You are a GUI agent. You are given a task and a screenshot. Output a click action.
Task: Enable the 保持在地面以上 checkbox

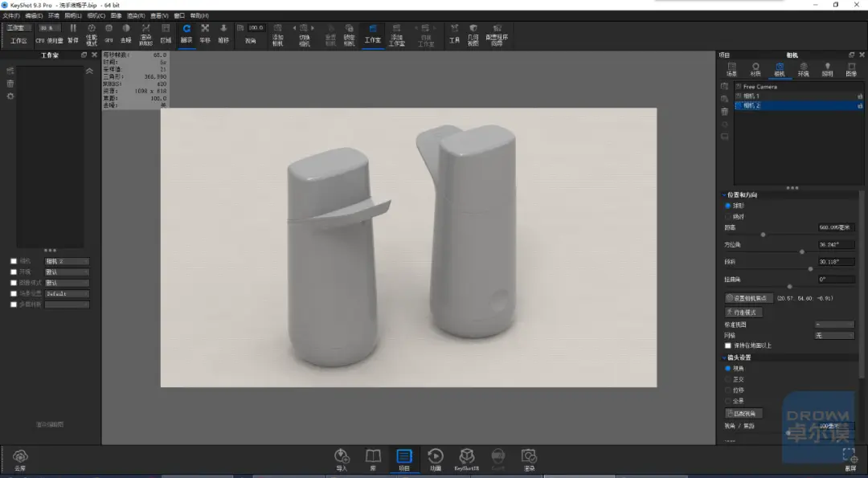point(728,345)
